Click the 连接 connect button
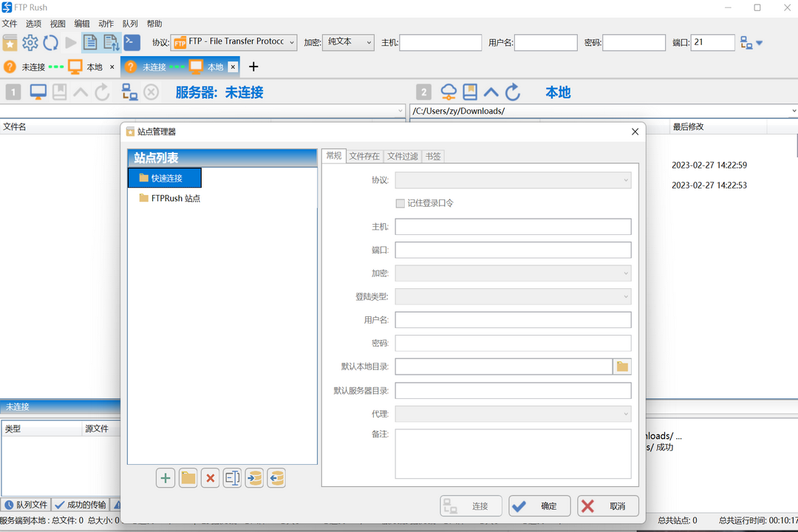This screenshot has height=532, width=798. (471, 505)
